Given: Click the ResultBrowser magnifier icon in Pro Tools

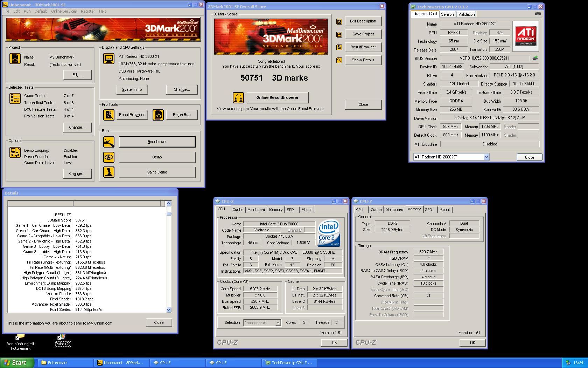Looking at the screenshot, I should coord(109,115).
